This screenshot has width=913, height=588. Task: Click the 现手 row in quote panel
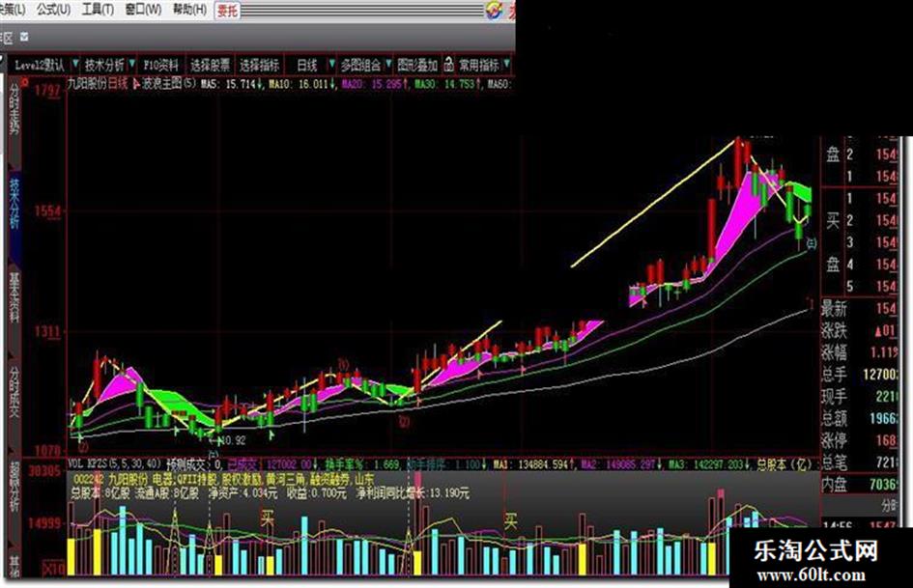[x=861, y=396]
